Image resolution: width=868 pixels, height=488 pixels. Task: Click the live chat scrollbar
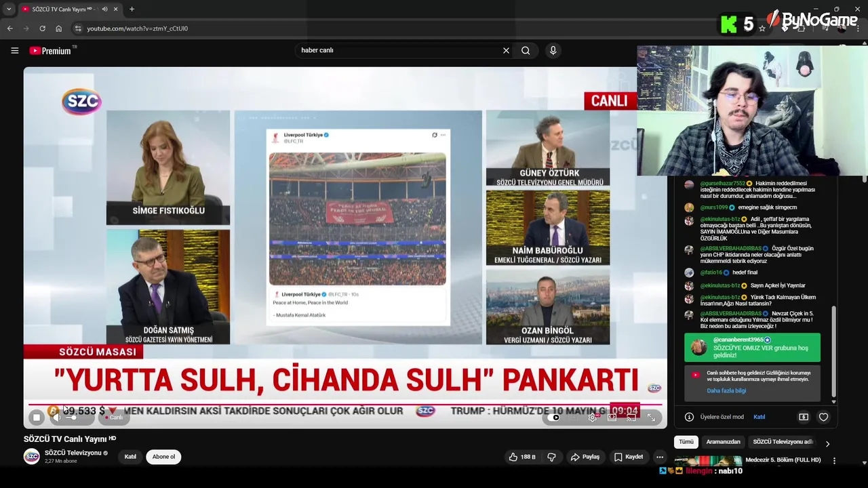(834, 352)
